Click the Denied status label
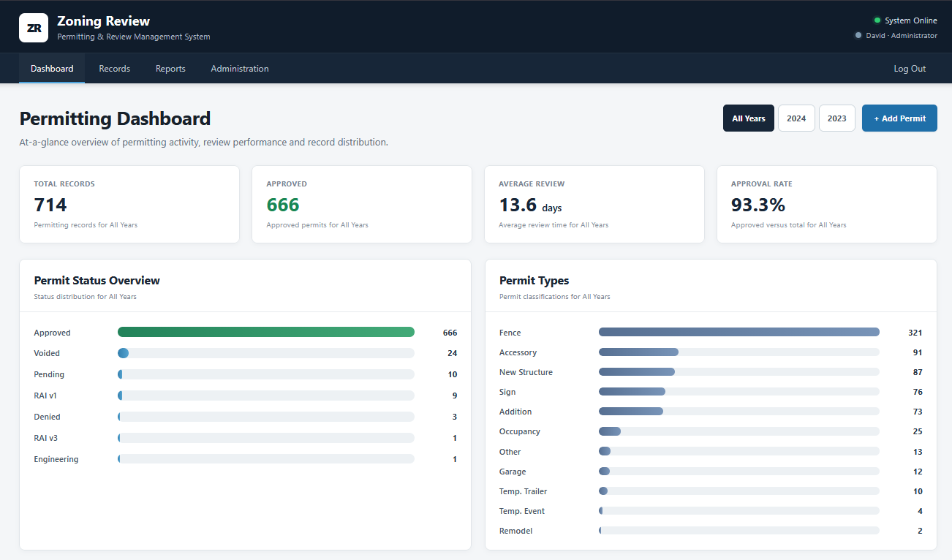Screen dimensions: 952x560 point(47,417)
